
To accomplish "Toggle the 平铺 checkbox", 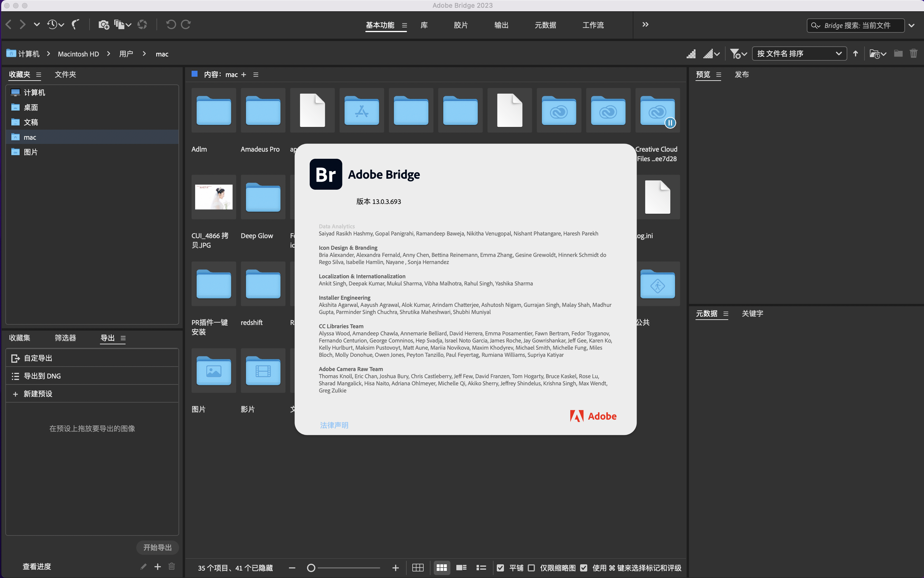I will [500, 568].
